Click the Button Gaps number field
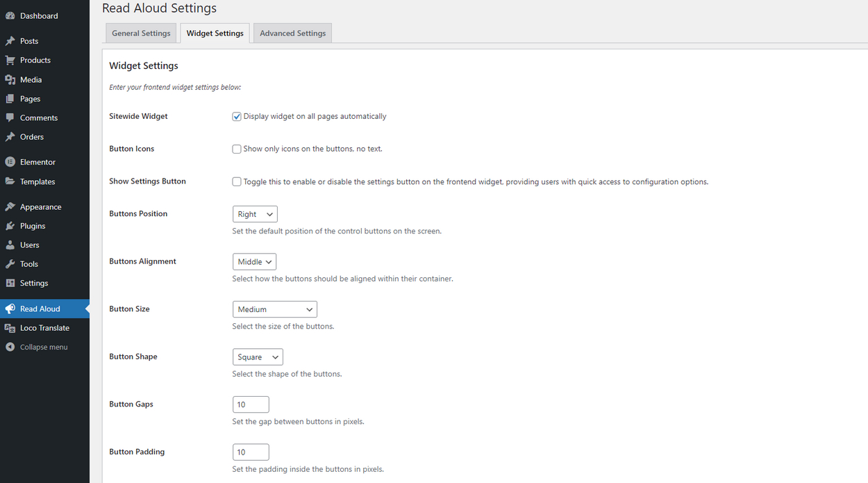The image size is (868, 483). point(251,404)
